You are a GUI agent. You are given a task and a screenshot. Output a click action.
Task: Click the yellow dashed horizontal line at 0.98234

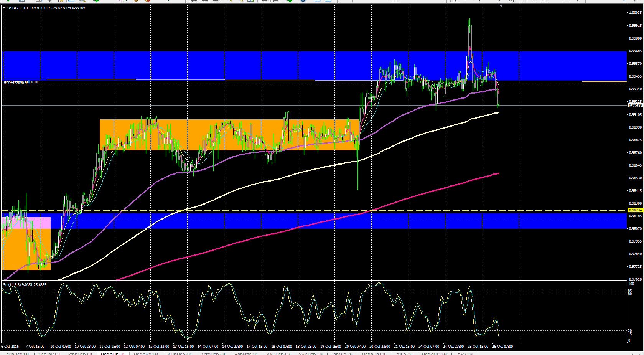pyautogui.click(x=314, y=210)
